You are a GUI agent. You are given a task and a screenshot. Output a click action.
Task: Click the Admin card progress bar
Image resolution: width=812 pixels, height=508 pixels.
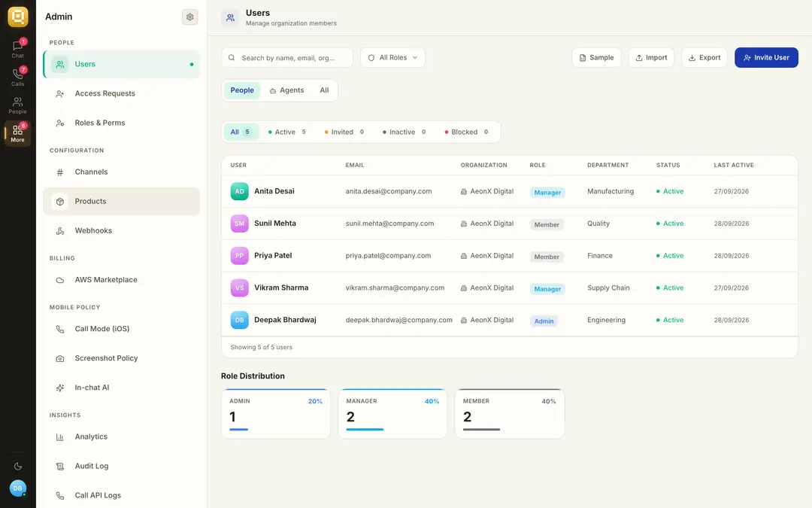point(239,429)
